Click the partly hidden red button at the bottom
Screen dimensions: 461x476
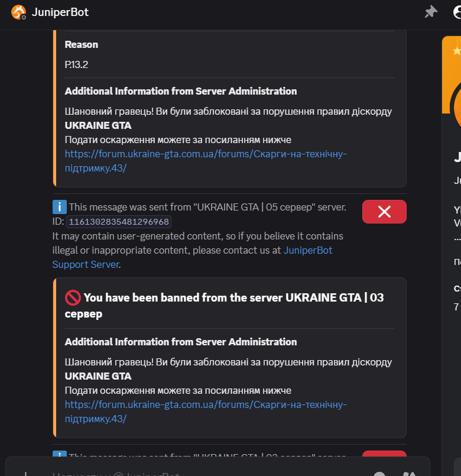(x=384, y=454)
